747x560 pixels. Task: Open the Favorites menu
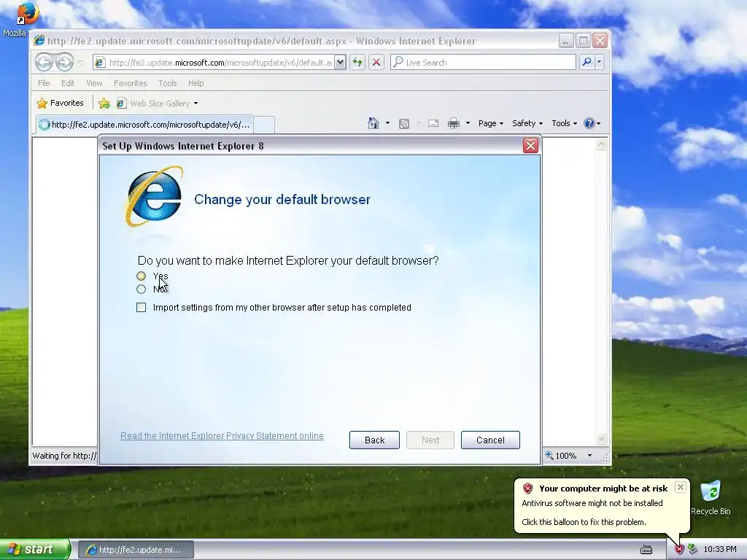click(130, 83)
